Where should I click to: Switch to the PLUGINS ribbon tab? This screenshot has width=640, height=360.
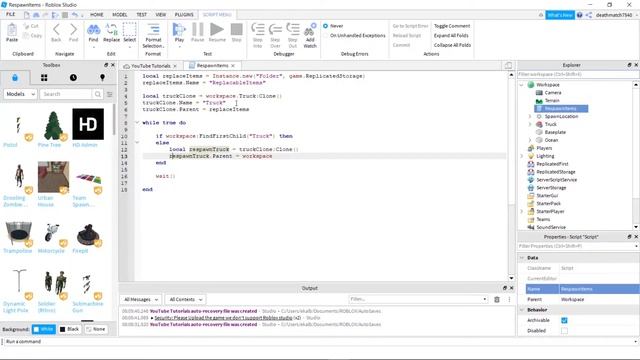[x=184, y=14]
